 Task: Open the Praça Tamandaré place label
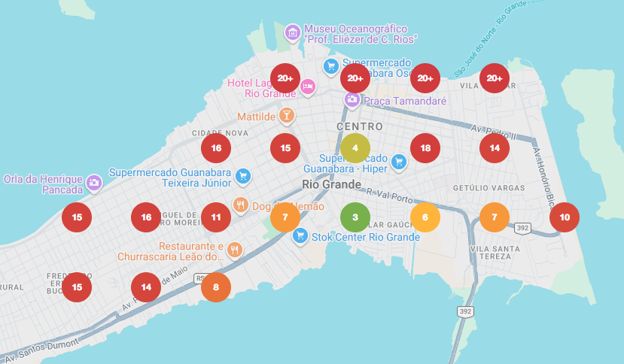click(x=405, y=101)
